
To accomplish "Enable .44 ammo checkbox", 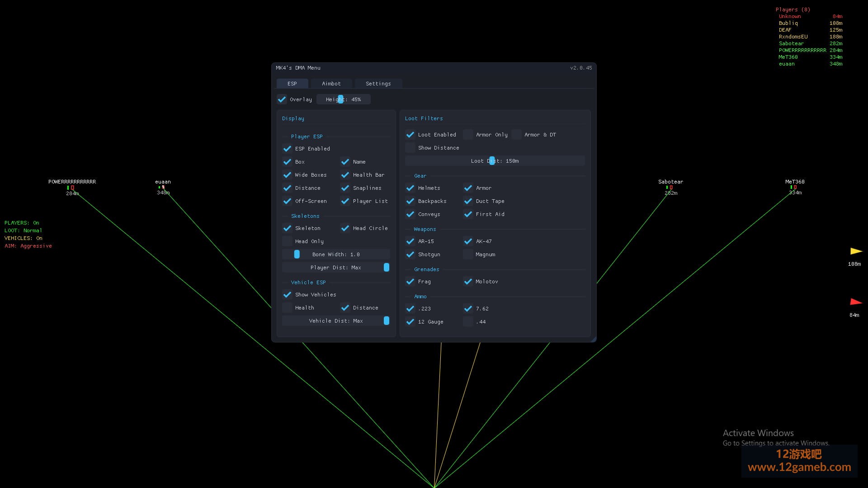I will (x=468, y=322).
